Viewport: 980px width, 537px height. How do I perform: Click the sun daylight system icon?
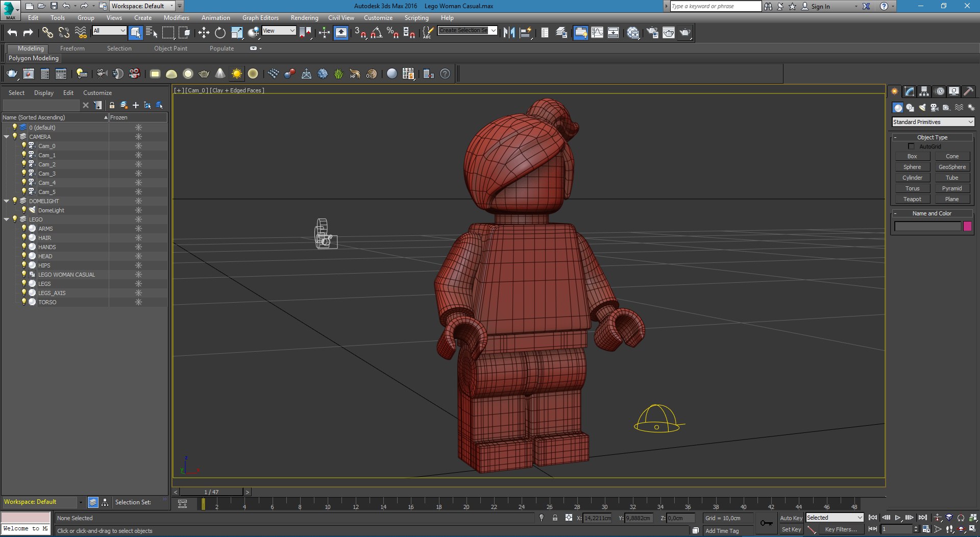tap(236, 74)
